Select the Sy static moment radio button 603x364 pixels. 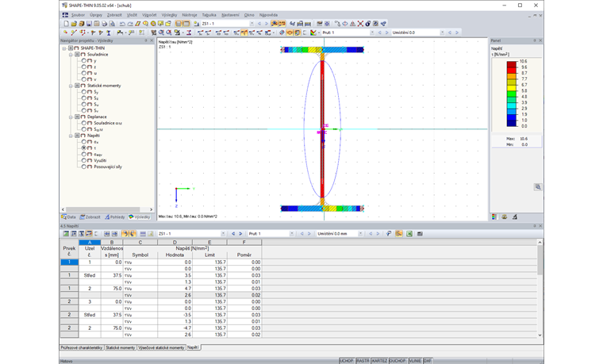[x=84, y=92]
